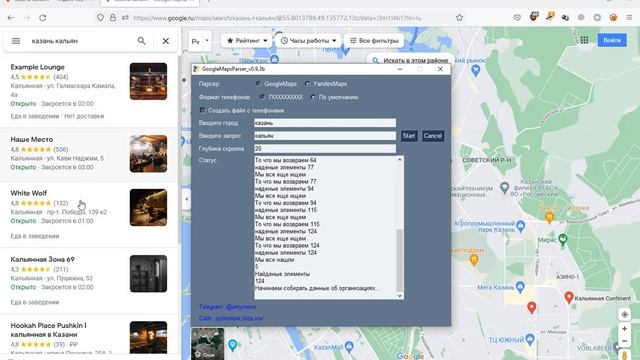Click the status log scrollbar up arrow
Screen dimensions: 640x360
400,160
